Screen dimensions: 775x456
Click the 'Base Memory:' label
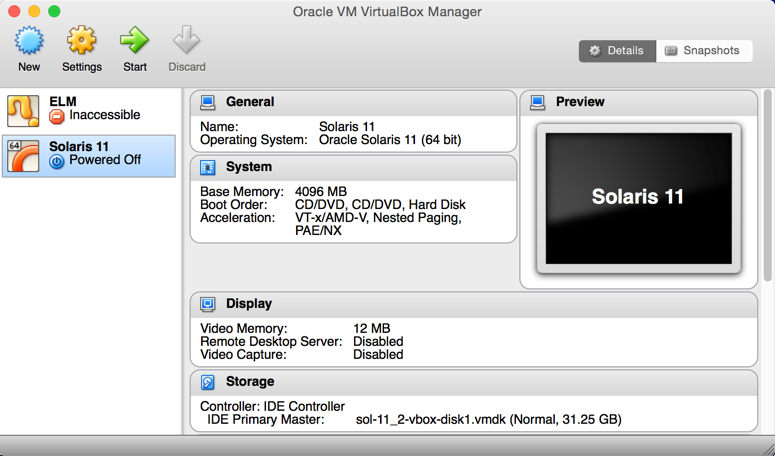242,192
